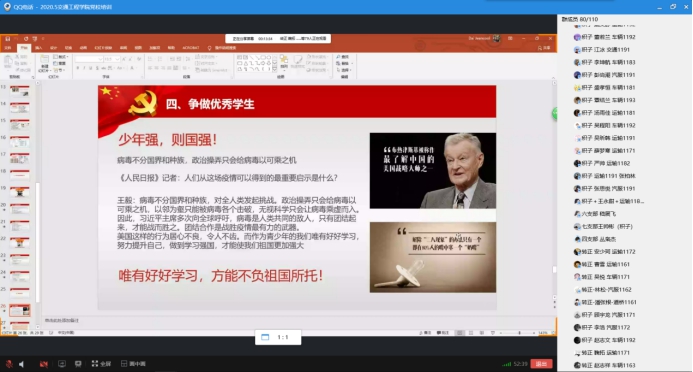The height and width of the screenshot is (372, 693).
Task: Select slide 25 thumbnail
Action: click(x=19, y=292)
